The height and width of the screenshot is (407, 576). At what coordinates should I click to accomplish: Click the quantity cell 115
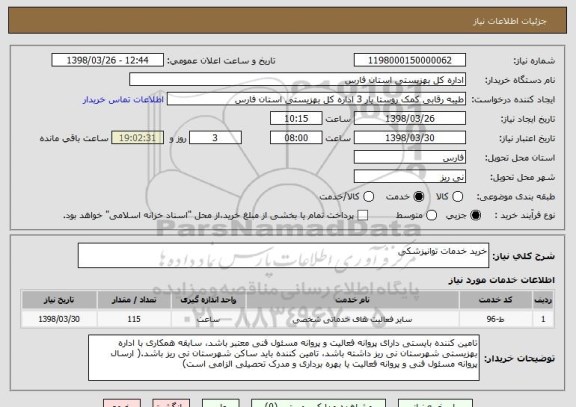click(x=134, y=319)
